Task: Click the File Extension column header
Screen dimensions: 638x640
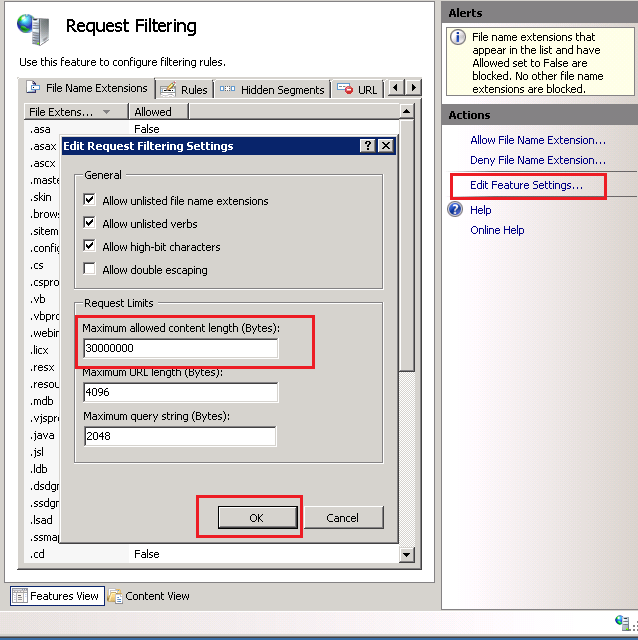Action: point(76,111)
